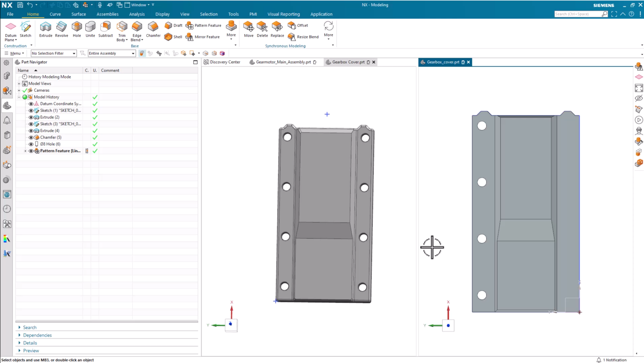Image resolution: width=644 pixels, height=363 pixels.
Task: Switch to the Gearmotor_Main_Assembly.prt tab
Action: click(x=283, y=62)
